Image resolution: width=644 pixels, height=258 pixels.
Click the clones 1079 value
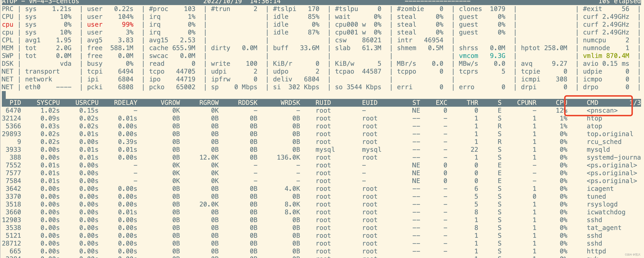482,9
